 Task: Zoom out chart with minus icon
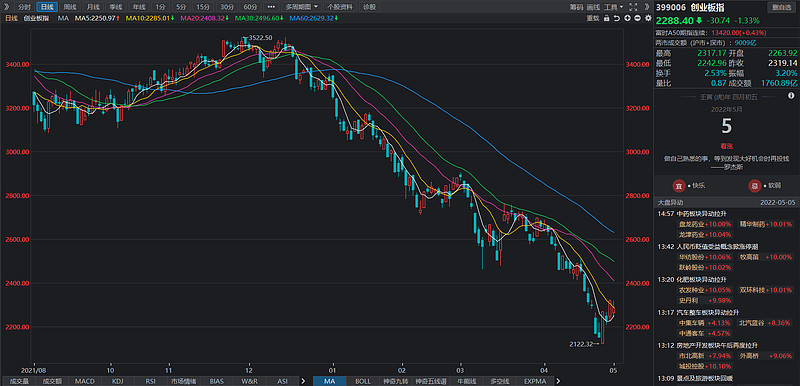click(x=638, y=18)
